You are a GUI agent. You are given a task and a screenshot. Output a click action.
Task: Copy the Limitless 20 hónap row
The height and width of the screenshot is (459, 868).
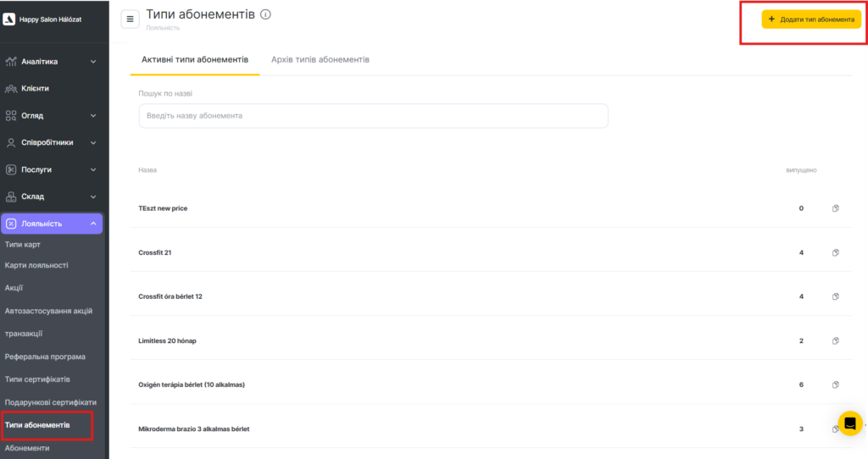pos(835,340)
